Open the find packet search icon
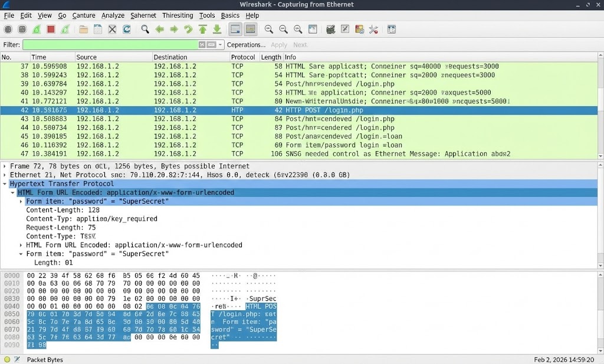The height and width of the screenshot is (364, 604). coord(145,29)
